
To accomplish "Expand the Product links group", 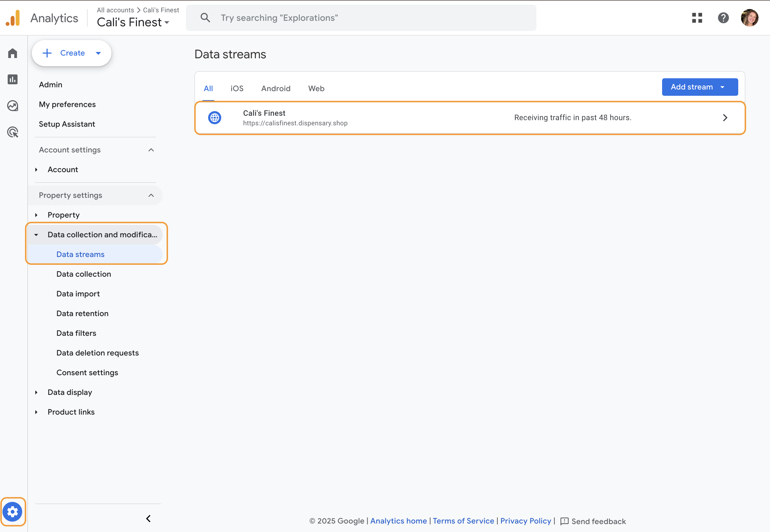I will pyautogui.click(x=36, y=412).
